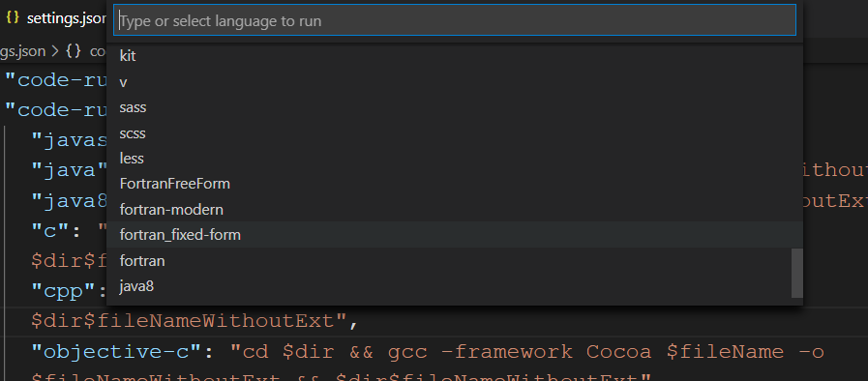Place cursor on "cpp" key line
This screenshot has width=868, height=381.
point(68,291)
